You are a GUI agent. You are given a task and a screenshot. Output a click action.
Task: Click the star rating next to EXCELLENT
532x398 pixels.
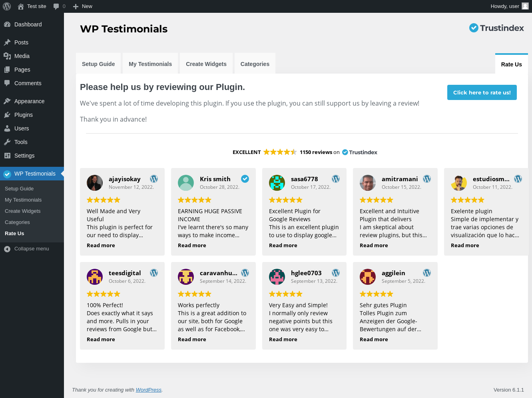pos(280,152)
